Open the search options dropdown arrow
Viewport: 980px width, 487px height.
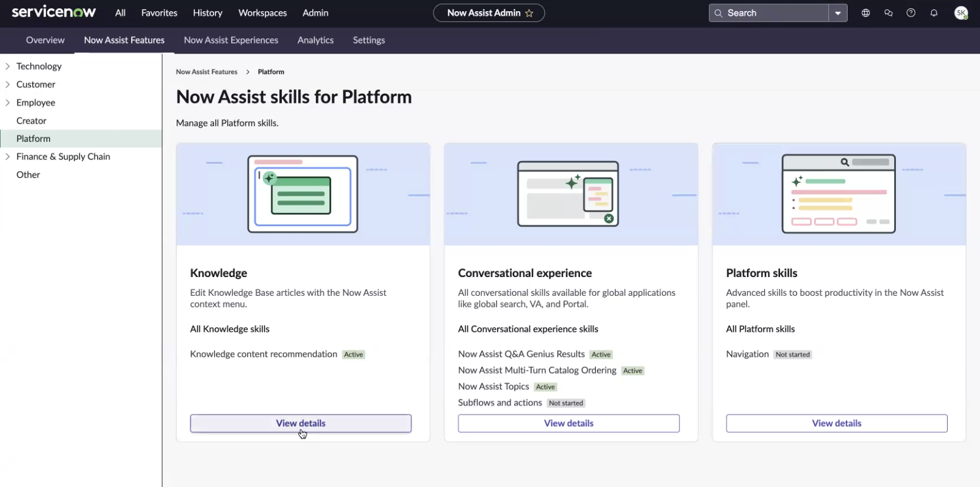[x=838, y=13]
